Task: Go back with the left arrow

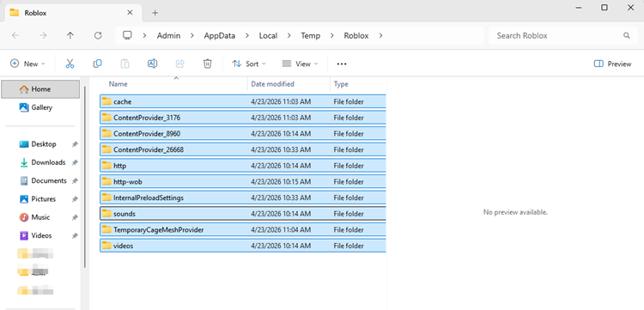Action: pyautogui.click(x=15, y=36)
